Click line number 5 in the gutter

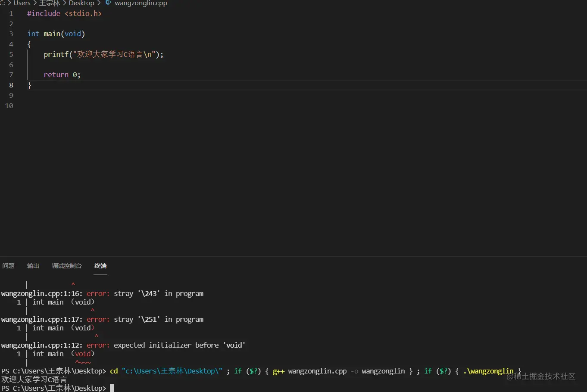11,55
